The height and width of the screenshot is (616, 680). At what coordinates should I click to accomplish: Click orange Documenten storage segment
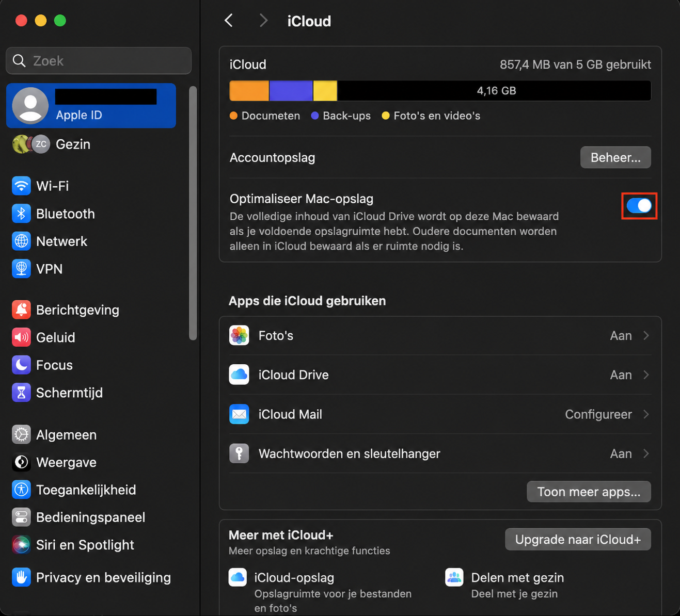click(x=249, y=91)
